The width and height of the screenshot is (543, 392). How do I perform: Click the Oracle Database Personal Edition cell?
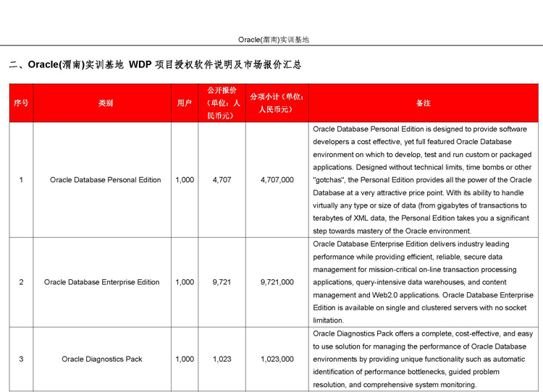[106, 180]
